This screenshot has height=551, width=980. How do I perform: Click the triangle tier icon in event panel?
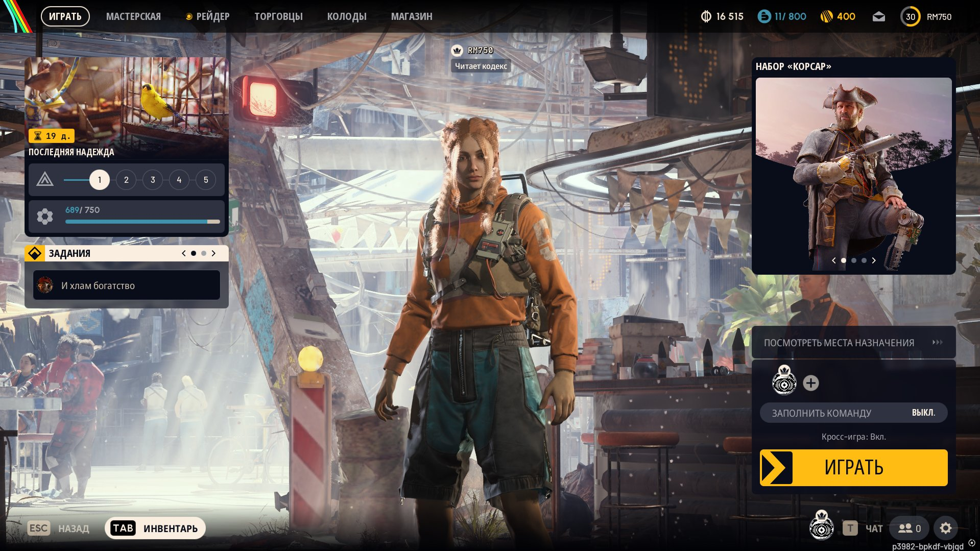point(45,180)
